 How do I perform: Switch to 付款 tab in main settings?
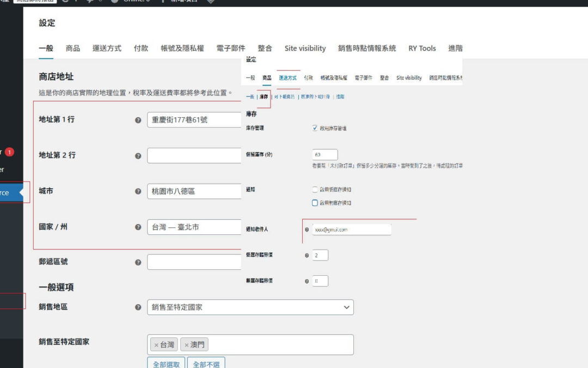141,48
